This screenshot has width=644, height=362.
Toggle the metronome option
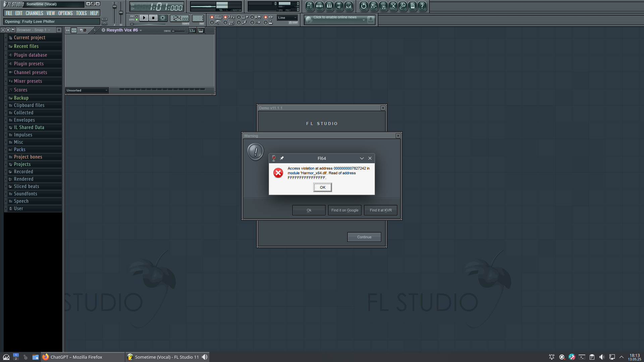pos(216,22)
